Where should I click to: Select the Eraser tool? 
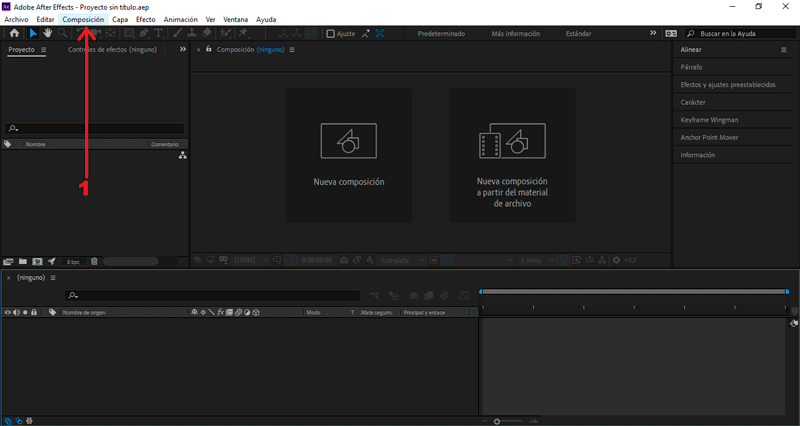tap(206, 33)
